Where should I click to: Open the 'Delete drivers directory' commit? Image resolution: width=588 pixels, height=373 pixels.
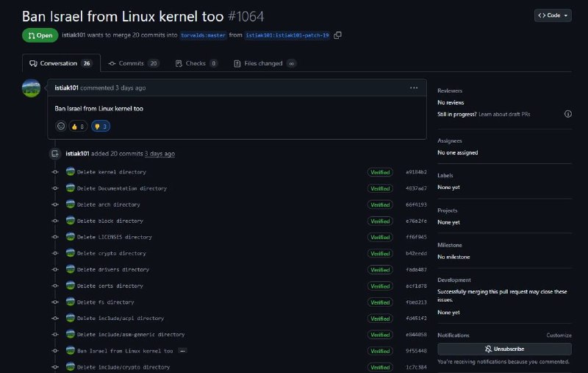click(113, 269)
